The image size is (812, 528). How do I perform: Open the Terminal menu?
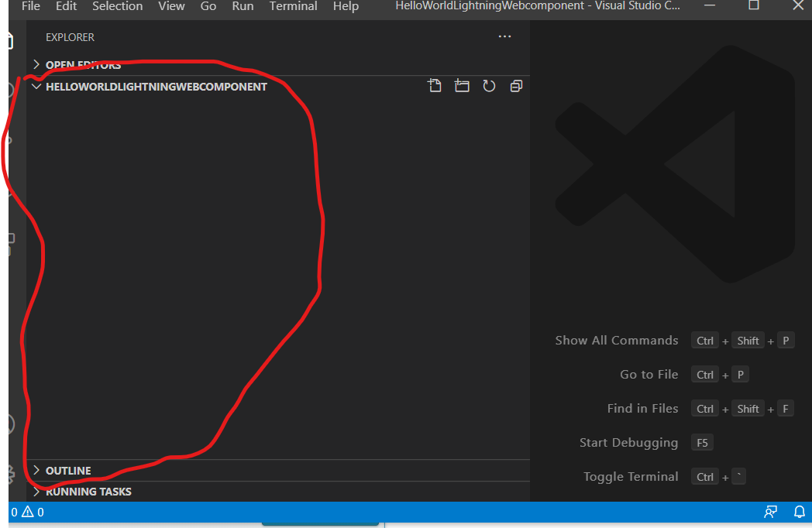[x=293, y=6]
